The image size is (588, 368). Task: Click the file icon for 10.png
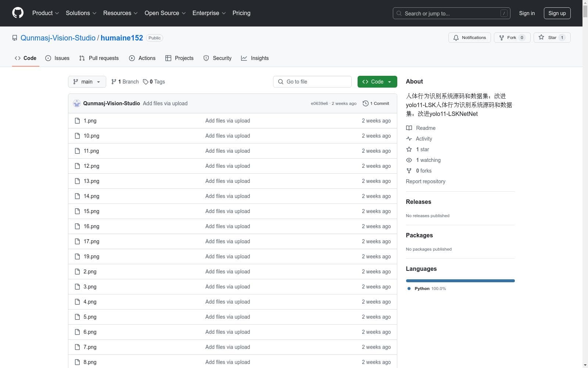(77, 136)
